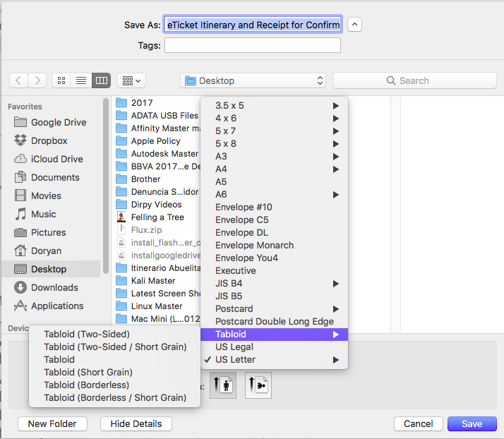Choose A5 paper size
504x439 pixels.
(274, 181)
